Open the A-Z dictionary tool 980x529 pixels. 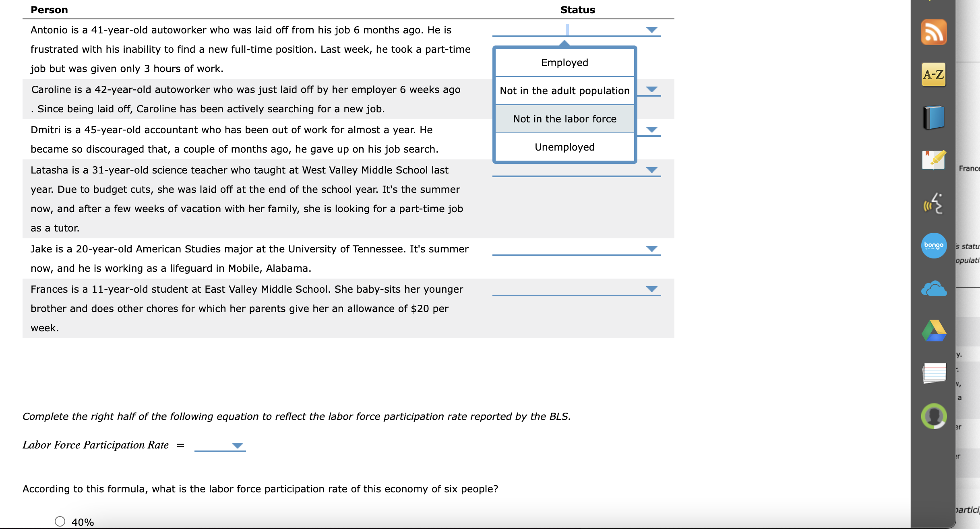coord(934,74)
